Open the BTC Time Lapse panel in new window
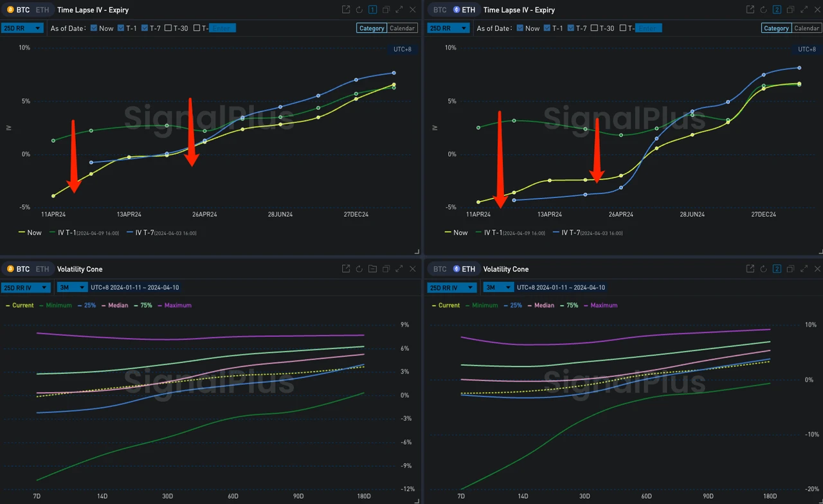 pos(345,10)
